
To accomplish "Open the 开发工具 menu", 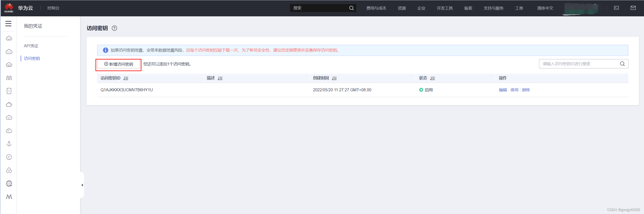I will pyautogui.click(x=445, y=8).
